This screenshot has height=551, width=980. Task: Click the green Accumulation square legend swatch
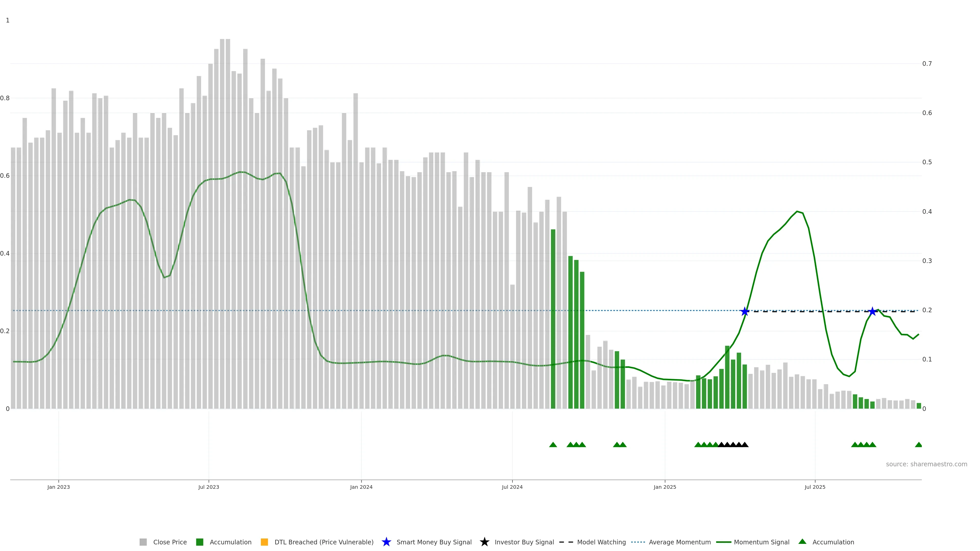[x=199, y=542]
